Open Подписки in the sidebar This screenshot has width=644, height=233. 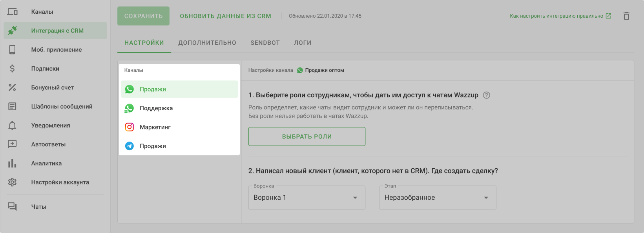coord(55,69)
